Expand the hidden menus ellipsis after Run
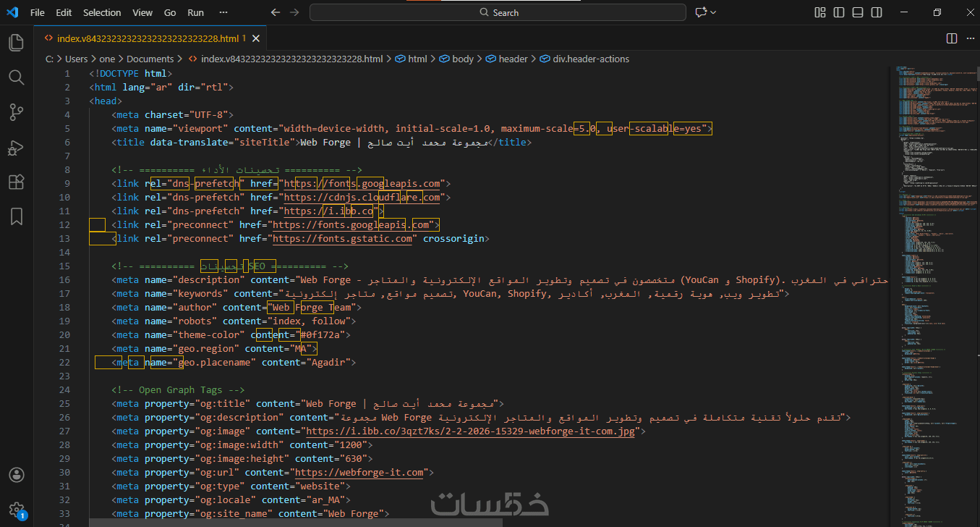Image resolution: width=980 pixels, height=527 pixels. 223,12
